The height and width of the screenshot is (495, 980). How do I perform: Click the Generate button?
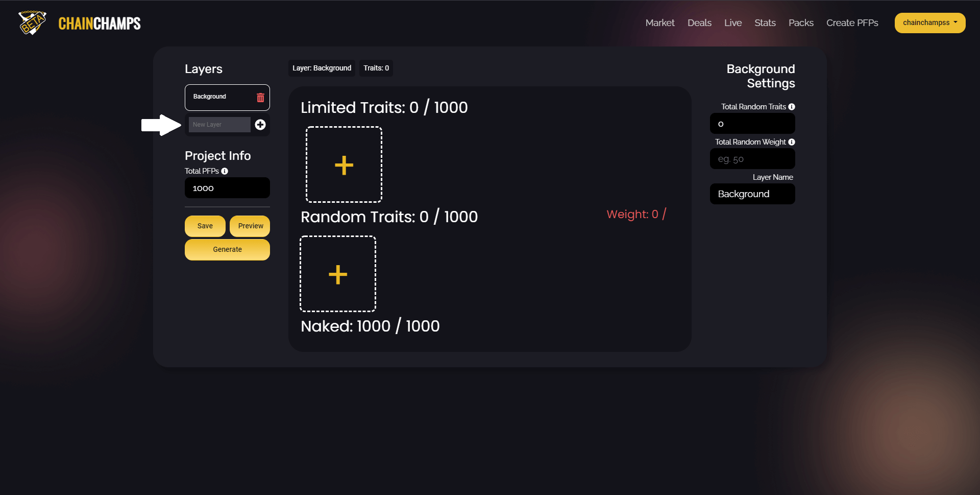(x=227, y=250)
